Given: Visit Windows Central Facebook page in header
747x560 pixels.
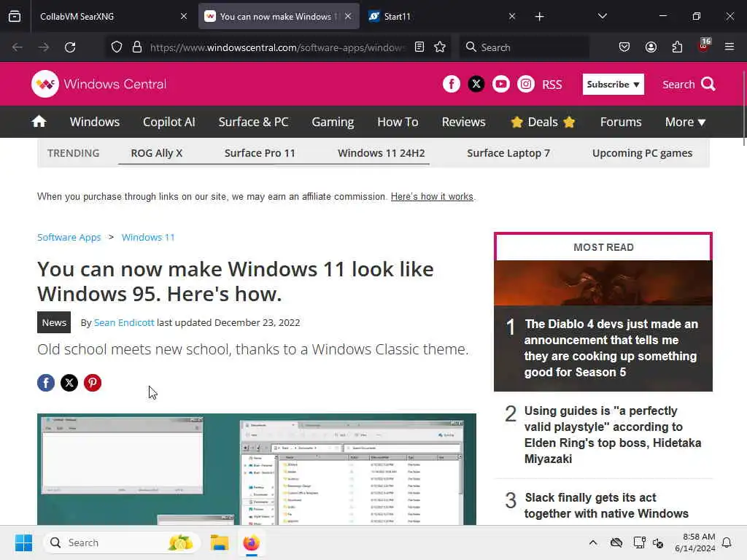Looking at the screenshot, I should click(451, 85).
